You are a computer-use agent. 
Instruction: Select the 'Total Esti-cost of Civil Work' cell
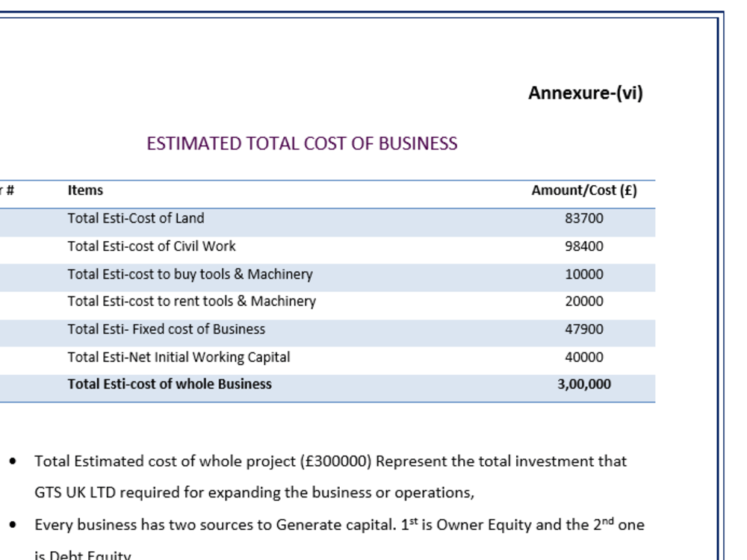point(152,246)
